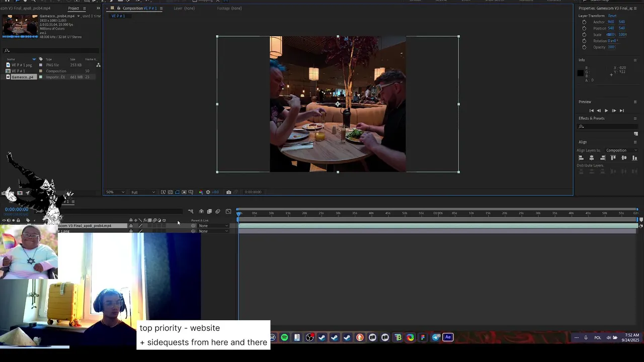Sort project items by Type column

coord(48,59)
